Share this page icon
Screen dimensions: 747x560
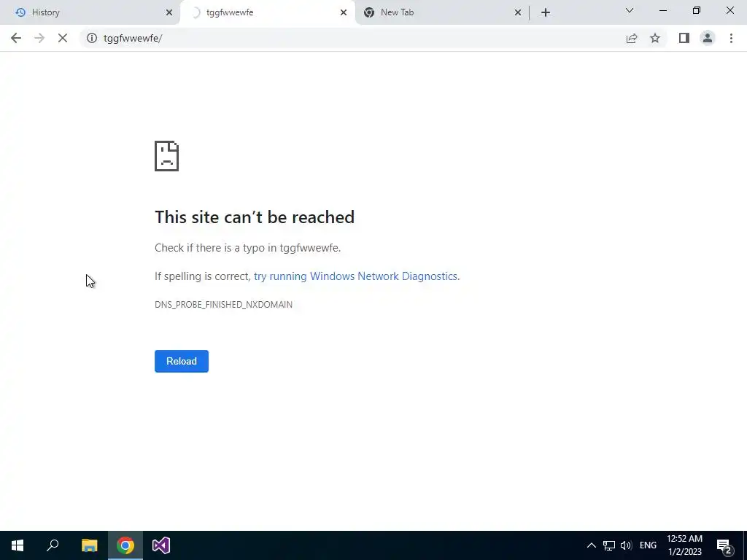click(x=632, y=38)
